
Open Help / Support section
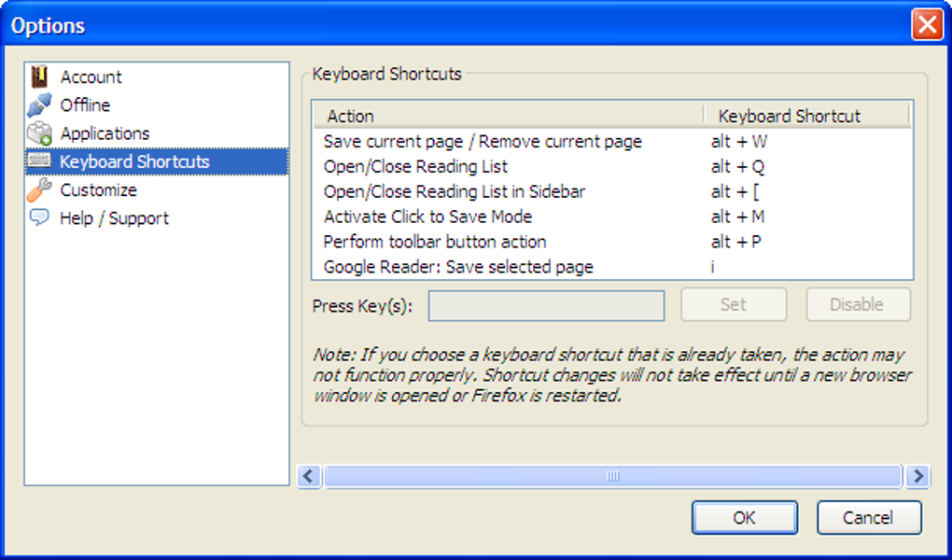pyautogui.click(x=157, y=218)
